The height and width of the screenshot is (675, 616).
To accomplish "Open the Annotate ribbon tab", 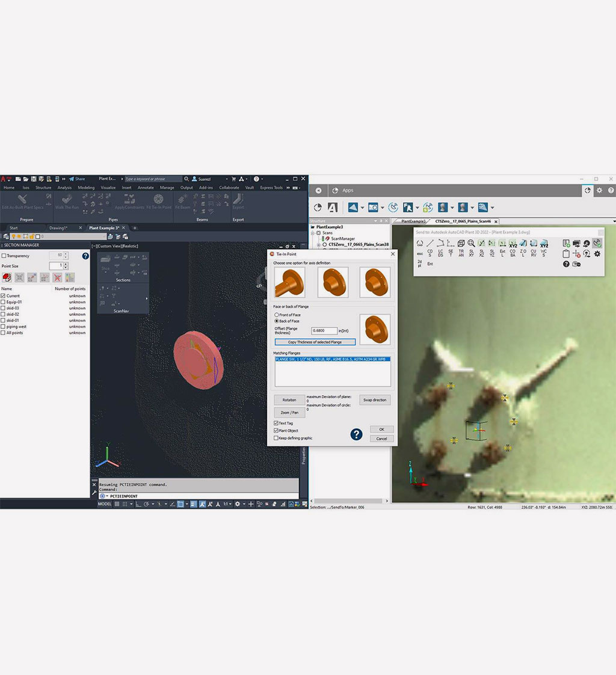I will [145, 188].
